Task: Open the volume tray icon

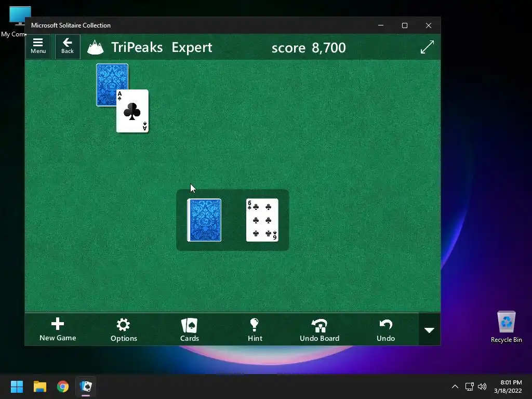Action: click(482, 387)
